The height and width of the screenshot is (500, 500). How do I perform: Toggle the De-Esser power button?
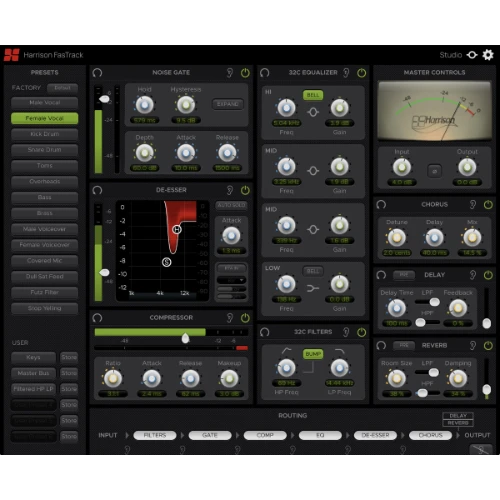pyautogui.click(x=245, y=190)
